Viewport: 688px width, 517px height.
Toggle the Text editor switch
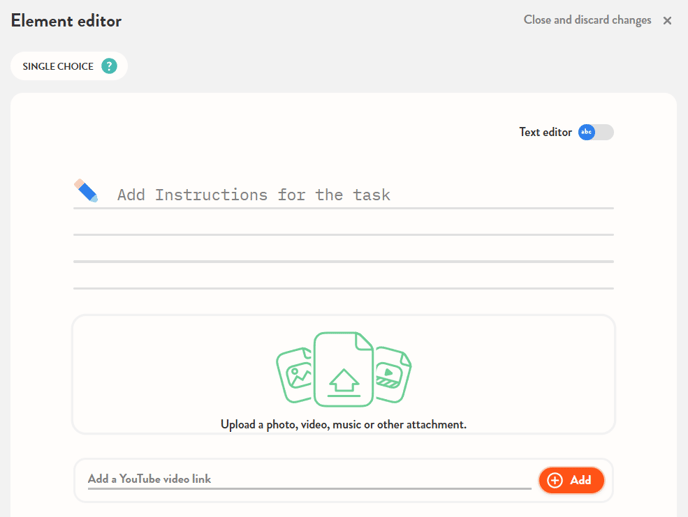point(595,132)
